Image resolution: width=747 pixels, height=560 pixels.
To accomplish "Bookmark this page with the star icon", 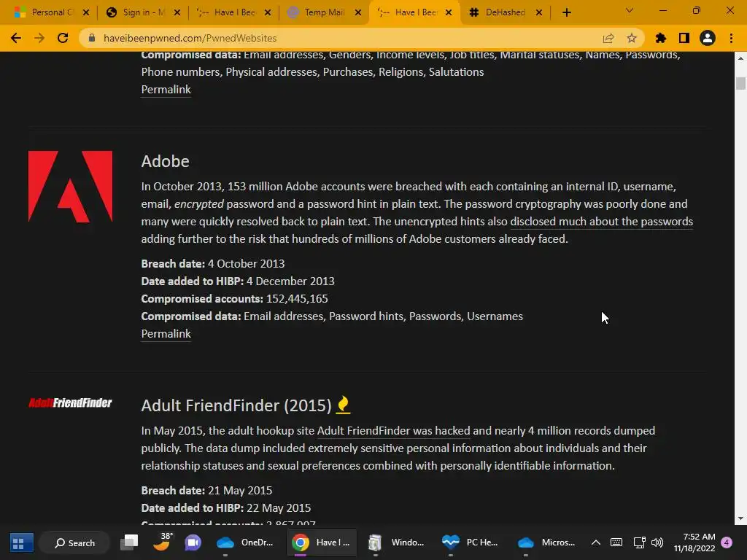I will pyautogui.click(x=632, y=38).
